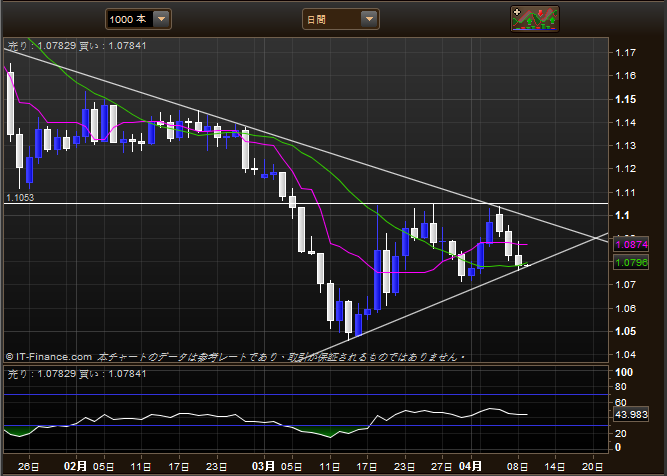The height and width of the screenshot is (476, 667).
Task: Click the 1.1 price axis label
Action: 622,215
